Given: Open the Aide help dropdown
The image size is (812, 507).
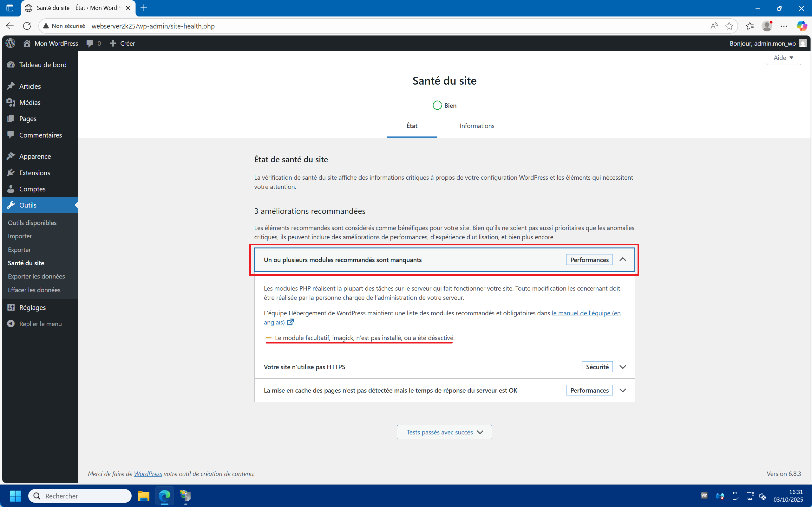Looking at the screenshot, I should point(783,58).
